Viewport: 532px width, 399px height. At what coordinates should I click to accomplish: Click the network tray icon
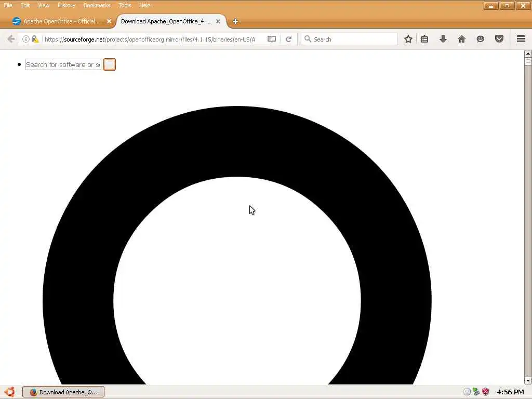click(476, 392)
